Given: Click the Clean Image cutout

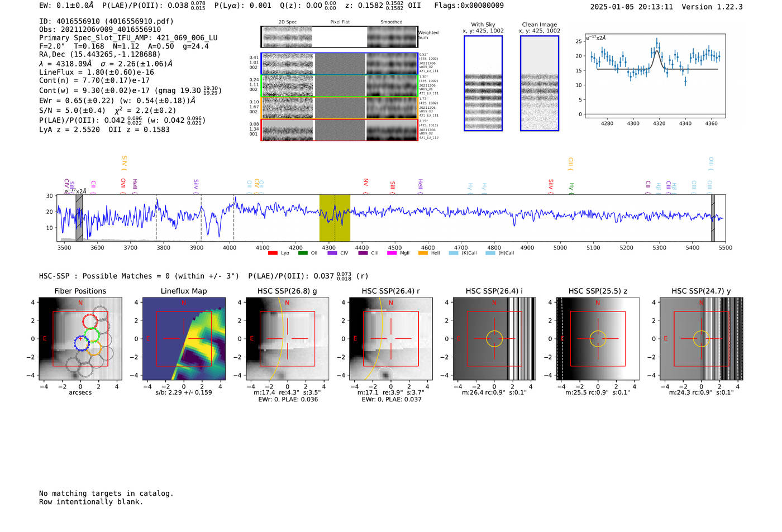Looking at the screenshot, I should point(540,83).
